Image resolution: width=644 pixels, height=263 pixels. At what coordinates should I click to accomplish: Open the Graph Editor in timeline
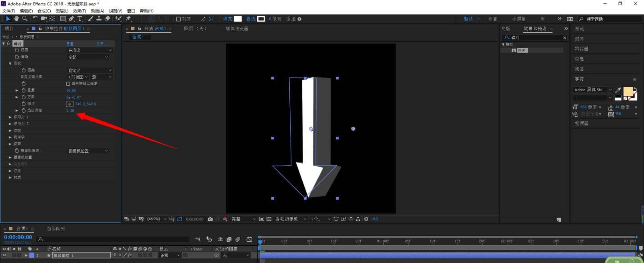point(249,239)
